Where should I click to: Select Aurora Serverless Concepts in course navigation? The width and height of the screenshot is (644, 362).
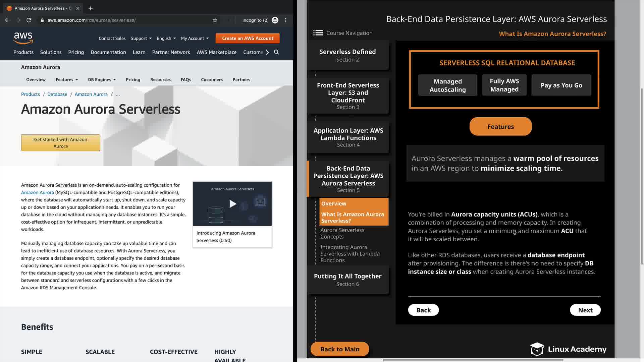pos(342,233)
